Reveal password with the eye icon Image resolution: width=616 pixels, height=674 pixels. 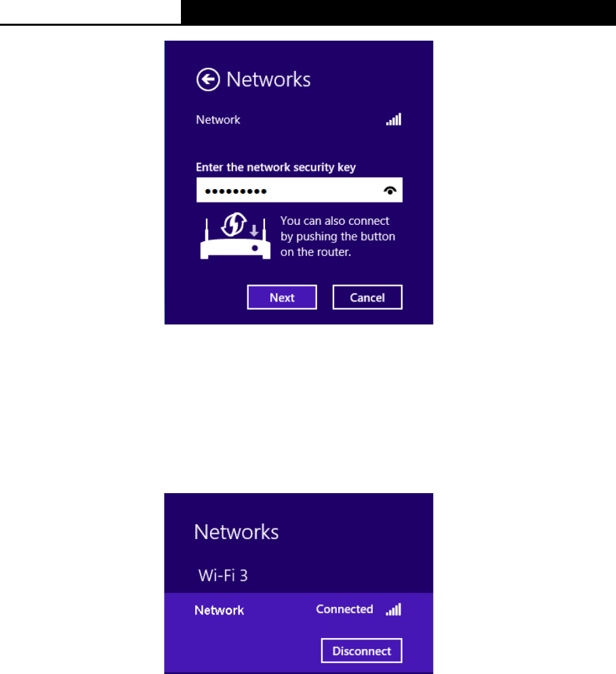[390, 190]
